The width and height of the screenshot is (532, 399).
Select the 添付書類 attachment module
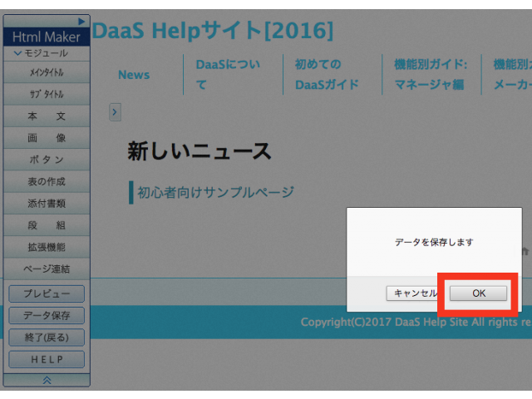47,203
